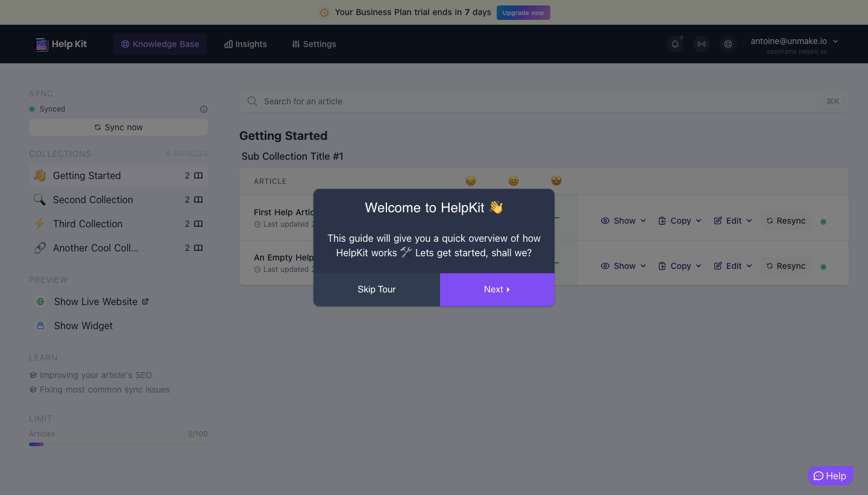
Task: Resync the An Empty Help article
Action: pos(786,266)
